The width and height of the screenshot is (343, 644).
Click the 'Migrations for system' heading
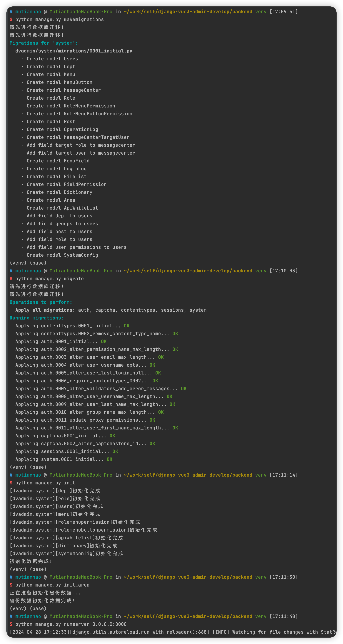point(44,43)
